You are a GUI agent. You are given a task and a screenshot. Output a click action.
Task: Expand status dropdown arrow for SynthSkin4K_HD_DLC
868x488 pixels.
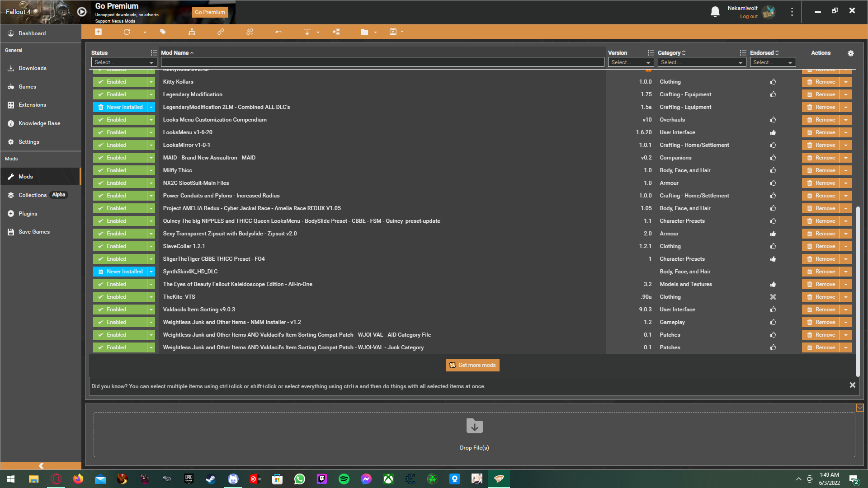[151, 272]
